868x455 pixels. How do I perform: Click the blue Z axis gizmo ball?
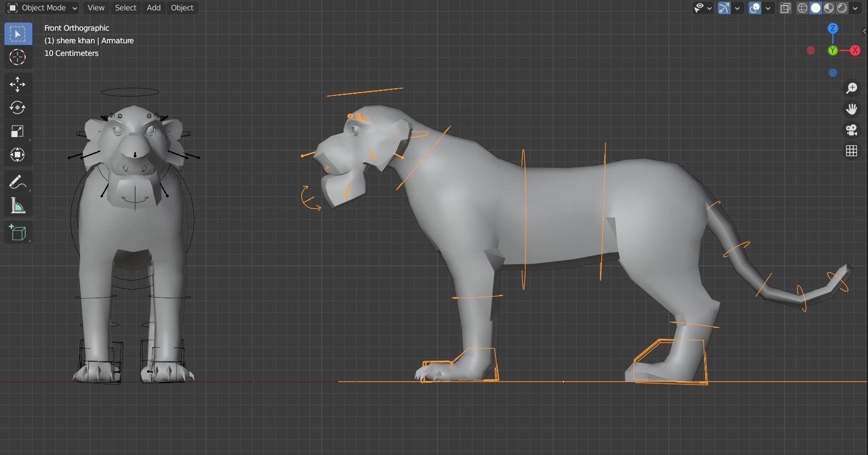point(833,28)
